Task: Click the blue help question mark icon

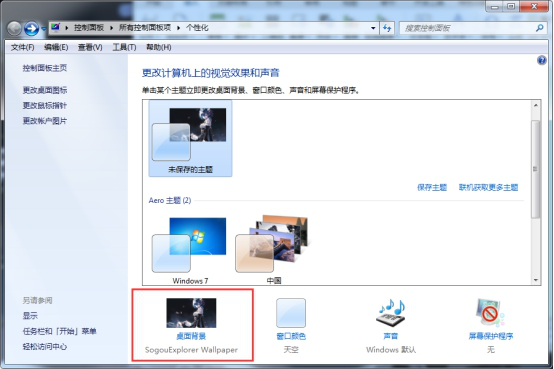Action: (x=542, y=60)
